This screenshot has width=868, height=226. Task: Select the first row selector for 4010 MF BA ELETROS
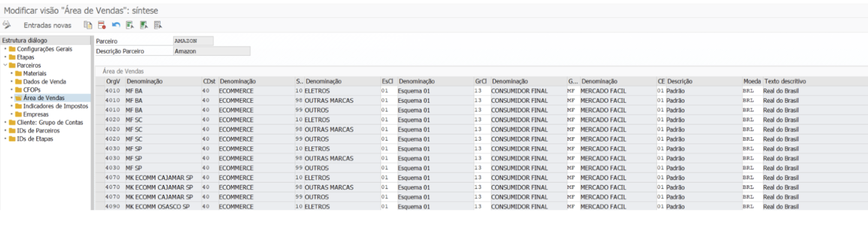pos(100,91)
